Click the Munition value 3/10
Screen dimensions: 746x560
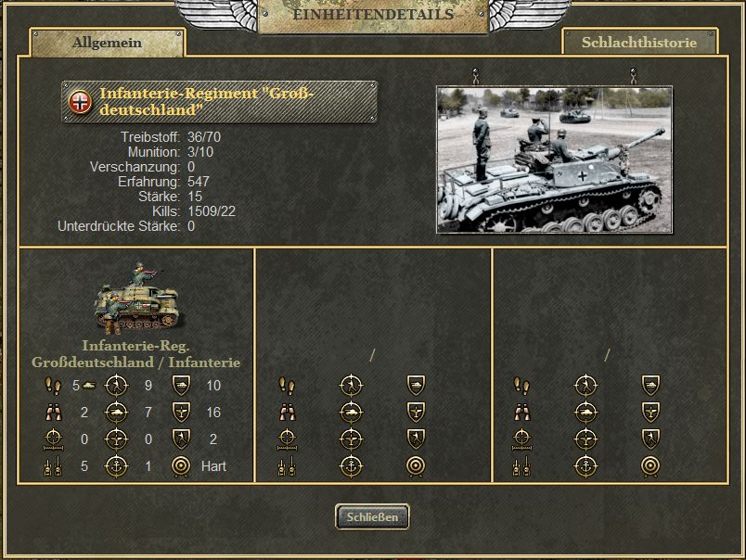pos(200,152)
